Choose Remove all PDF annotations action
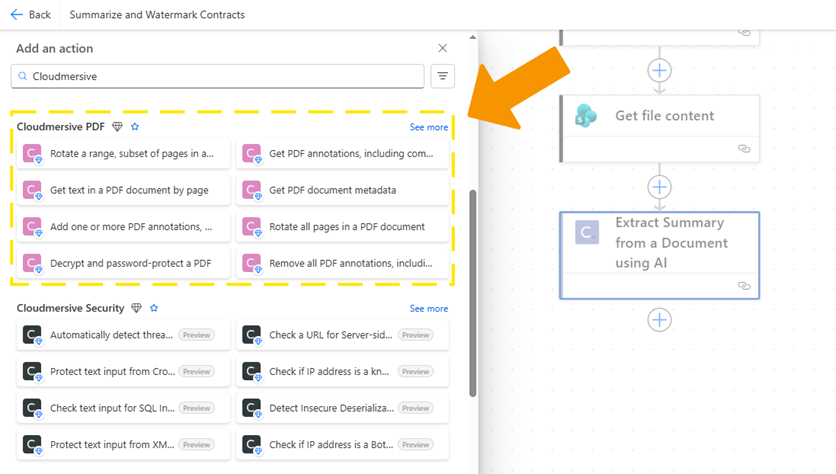Image resolution: width=836 pixels, height=474 pixels. [x=342, y=263]
